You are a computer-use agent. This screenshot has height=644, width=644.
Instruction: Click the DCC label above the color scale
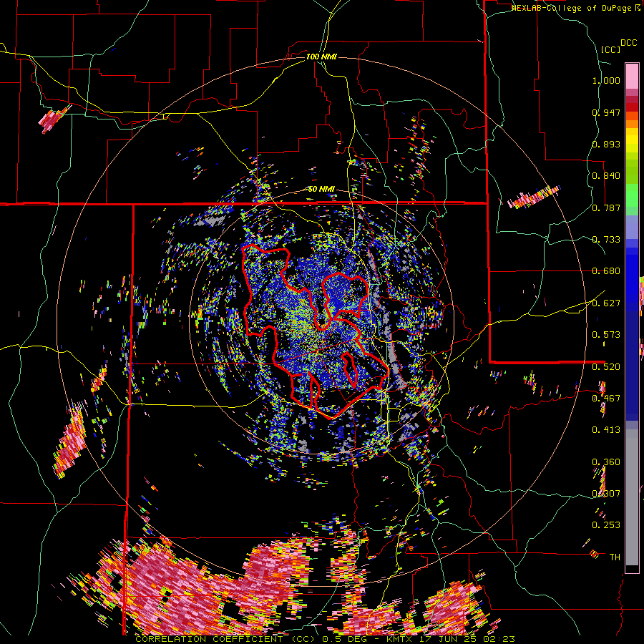(629, 43)
